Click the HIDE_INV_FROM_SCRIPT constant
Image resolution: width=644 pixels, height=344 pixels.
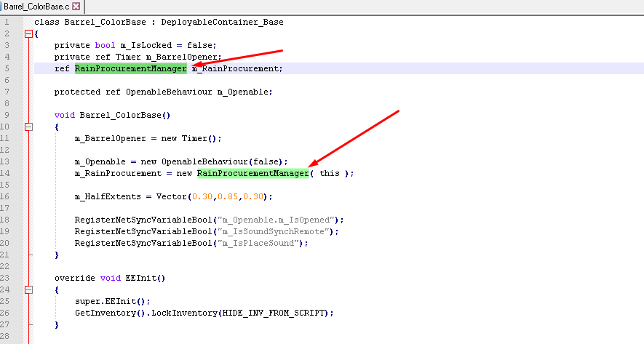(273, 313)
